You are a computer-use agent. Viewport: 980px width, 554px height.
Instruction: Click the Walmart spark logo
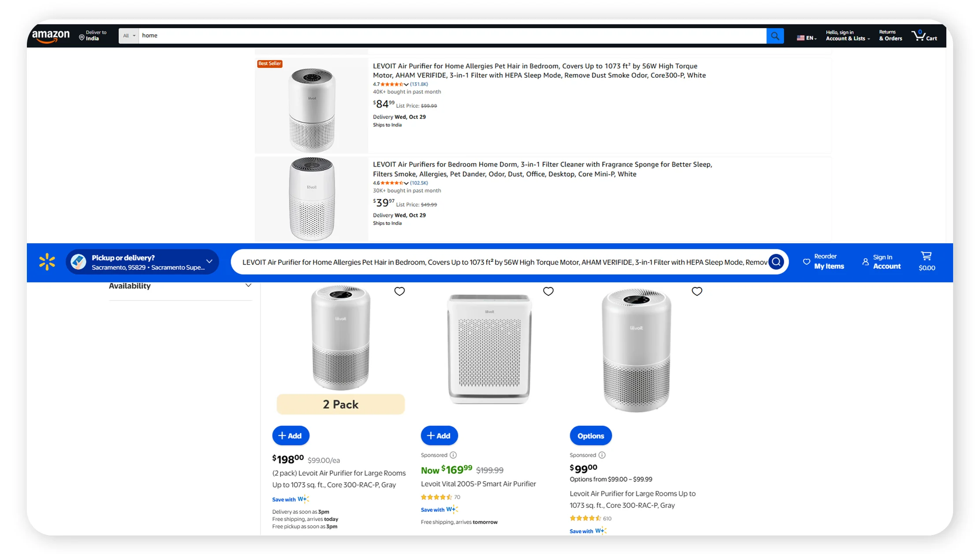pos(47,262)
